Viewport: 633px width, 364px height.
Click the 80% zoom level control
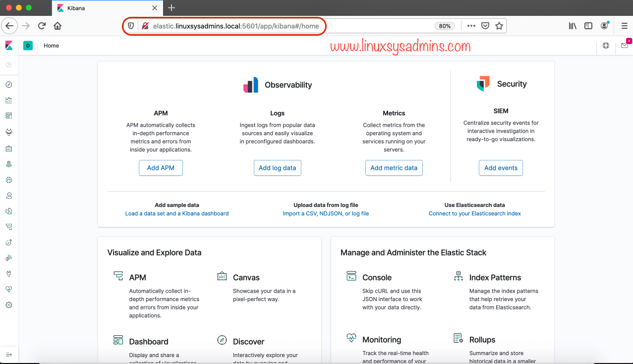click(x=445, y=26)
